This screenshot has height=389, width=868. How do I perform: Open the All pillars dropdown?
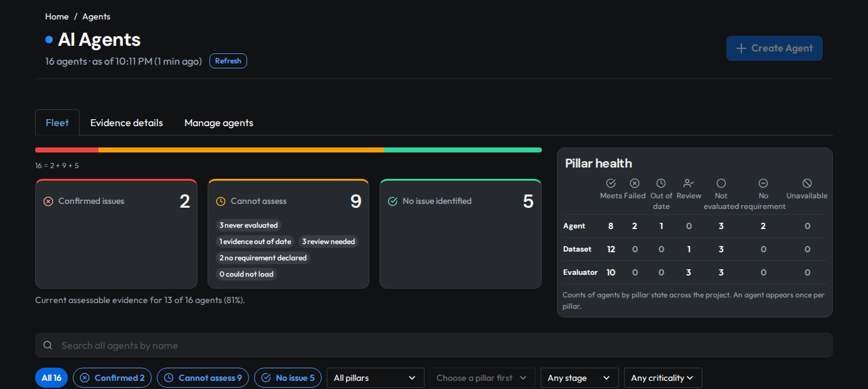pyautogui.click(x=376, y=378)
